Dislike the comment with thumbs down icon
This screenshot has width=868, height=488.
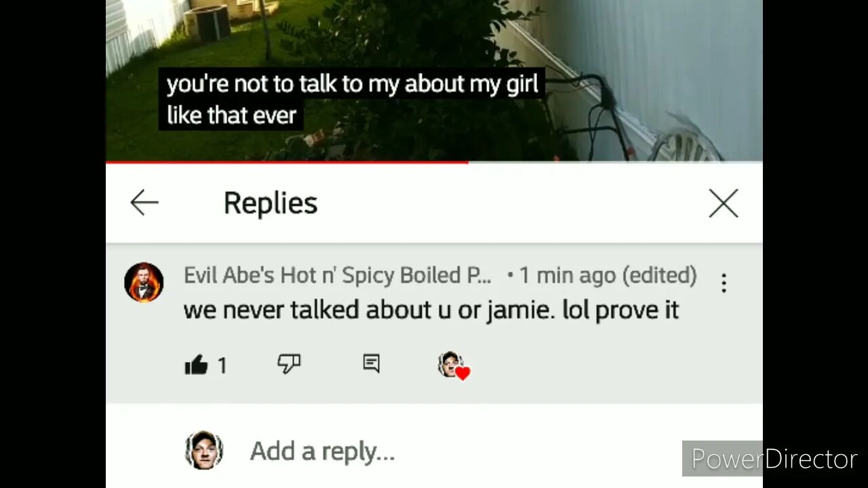(289, 365)
